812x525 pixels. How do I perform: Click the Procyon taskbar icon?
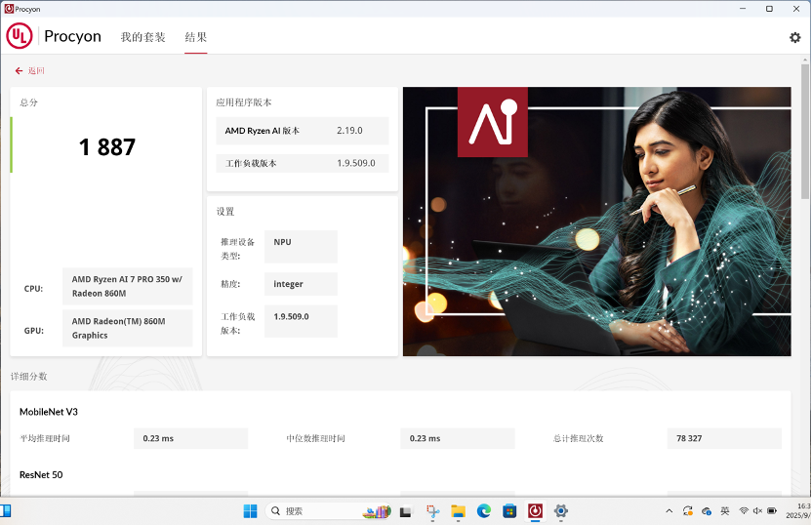tap(535, 510)
